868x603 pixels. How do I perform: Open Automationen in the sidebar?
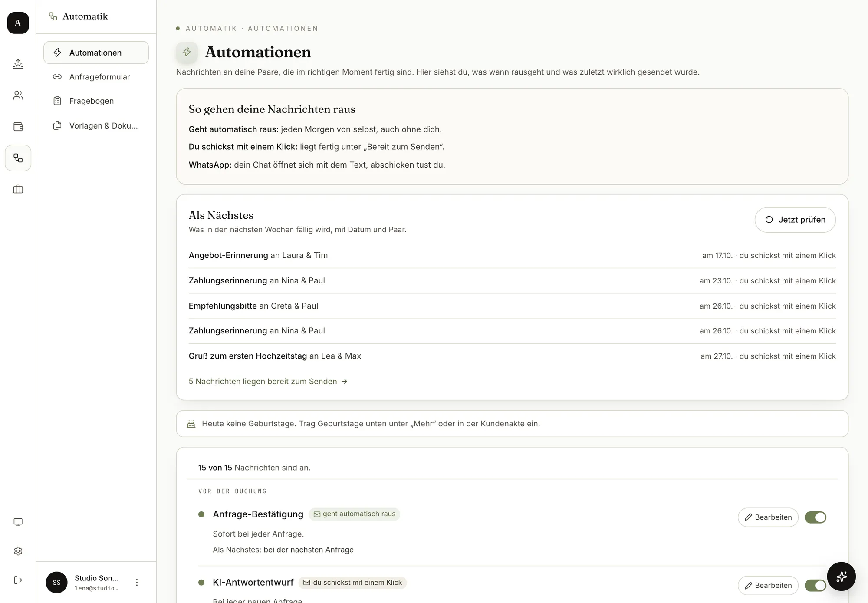[96, 53]
